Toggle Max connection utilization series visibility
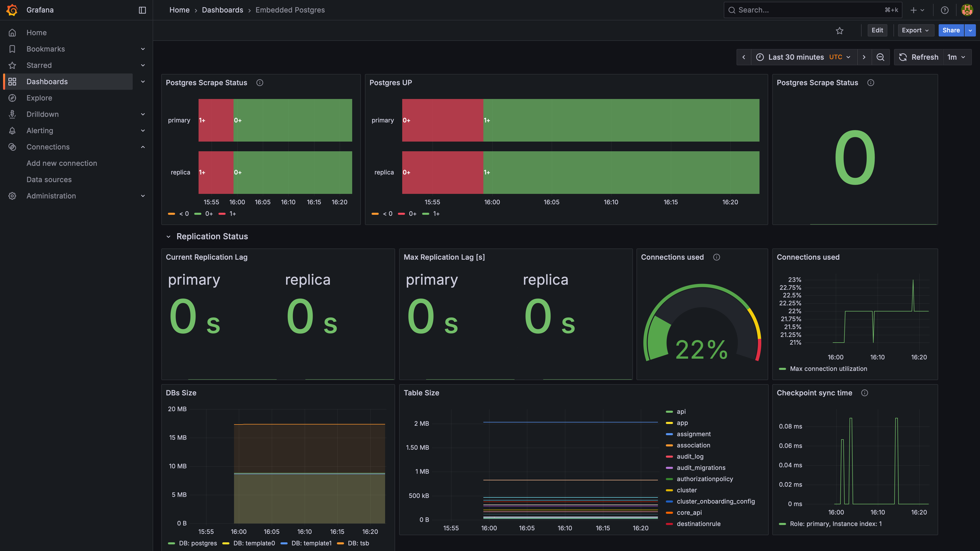Image resolution: width=980 pixels, height=551 pixels. pyautogui.click(x=829, y=368)
